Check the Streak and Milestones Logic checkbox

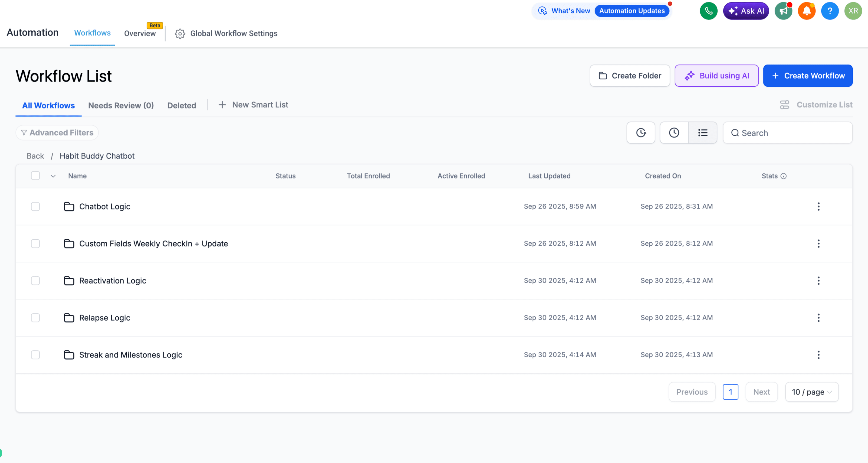[35, 355]
